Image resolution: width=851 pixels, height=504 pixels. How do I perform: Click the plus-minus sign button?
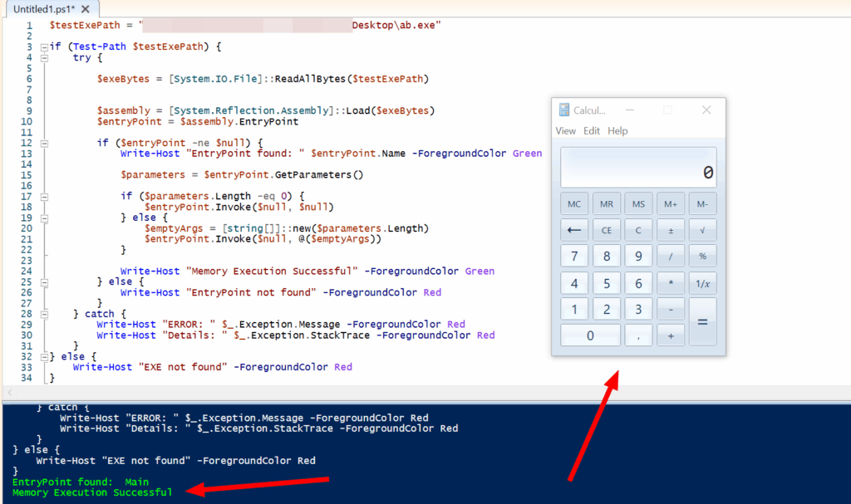(671, 230)
